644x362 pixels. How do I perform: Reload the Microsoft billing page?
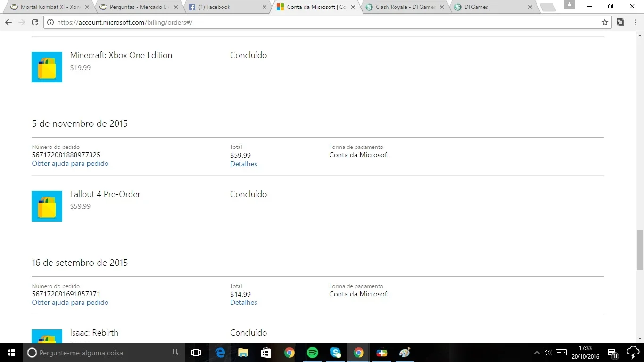click(x=35, y=22)
